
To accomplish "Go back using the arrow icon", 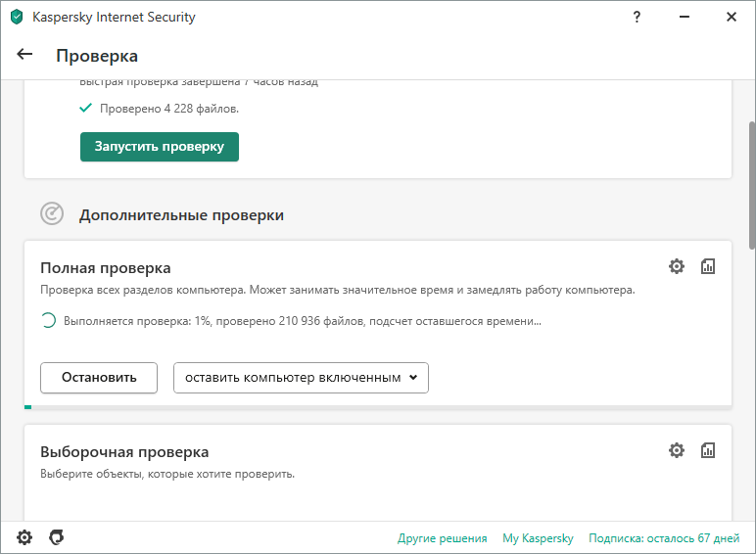I will pos(25,55).
